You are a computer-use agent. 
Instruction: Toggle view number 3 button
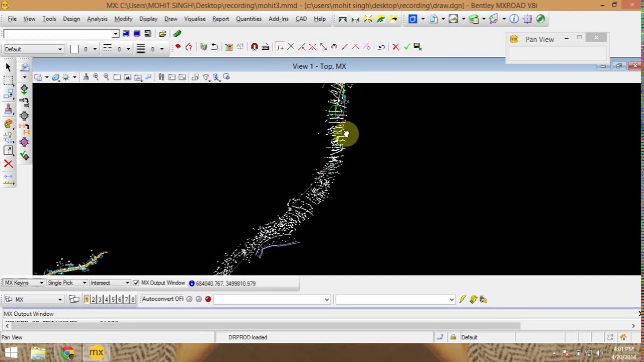[x=100, y=300]
